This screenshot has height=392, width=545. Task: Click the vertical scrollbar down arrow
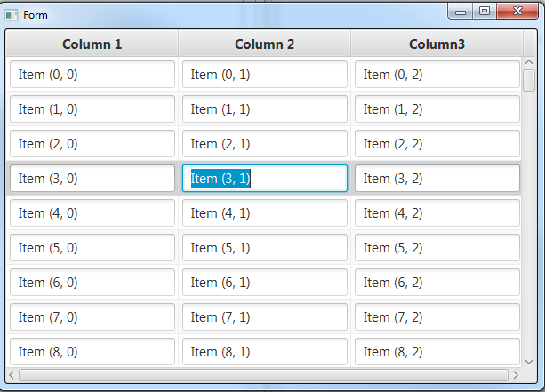click(x=529, y=361)
